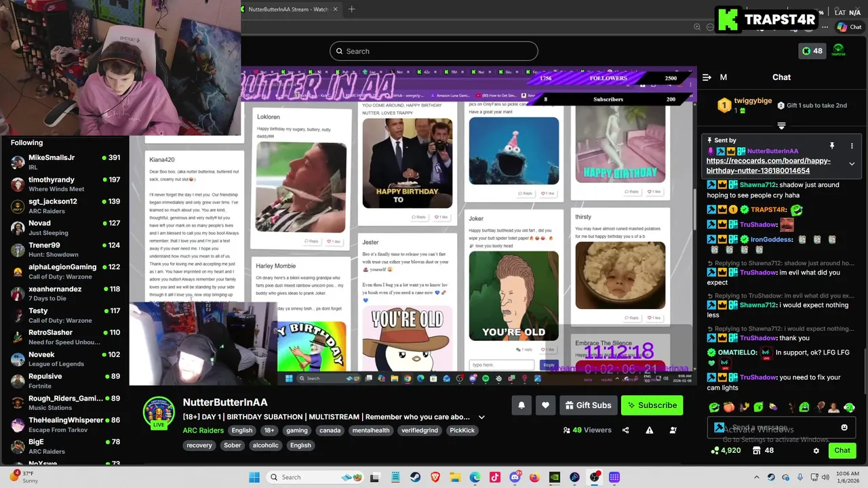Insert the peach emote from quick emotes
This screenshot has width=868, height=488.
click(729, 407)
